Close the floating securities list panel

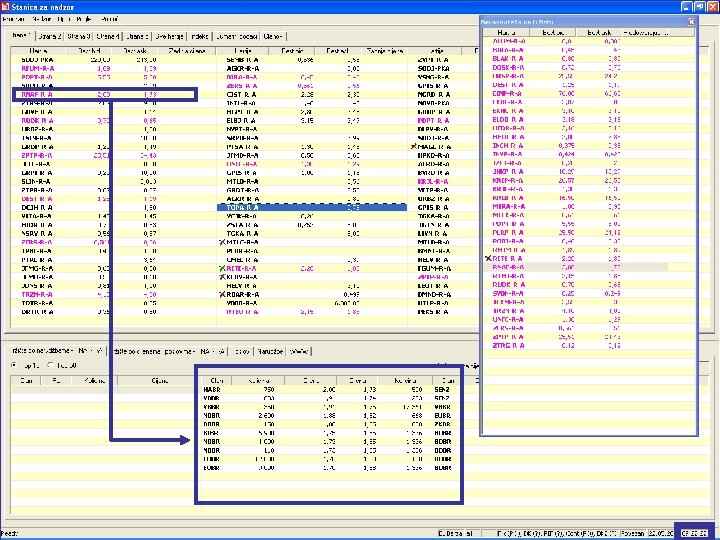[x=692, y=22]
